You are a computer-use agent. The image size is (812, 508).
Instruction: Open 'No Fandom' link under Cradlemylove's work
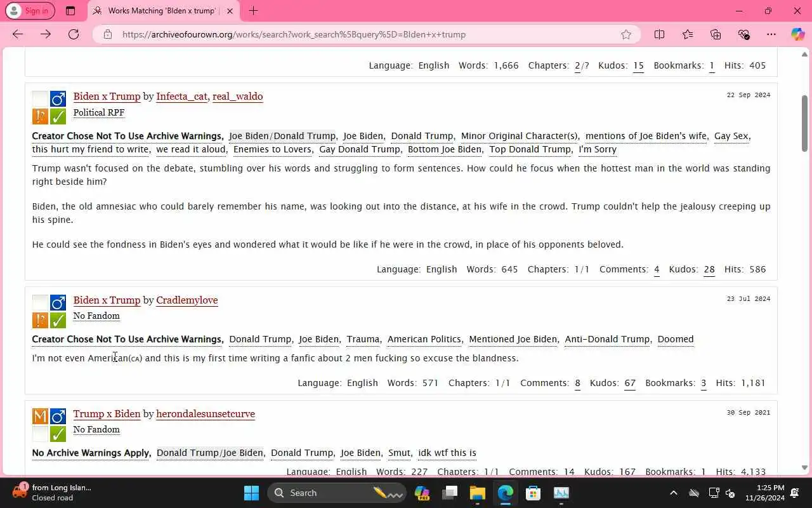pyautogui.click(x=96, y=316)
